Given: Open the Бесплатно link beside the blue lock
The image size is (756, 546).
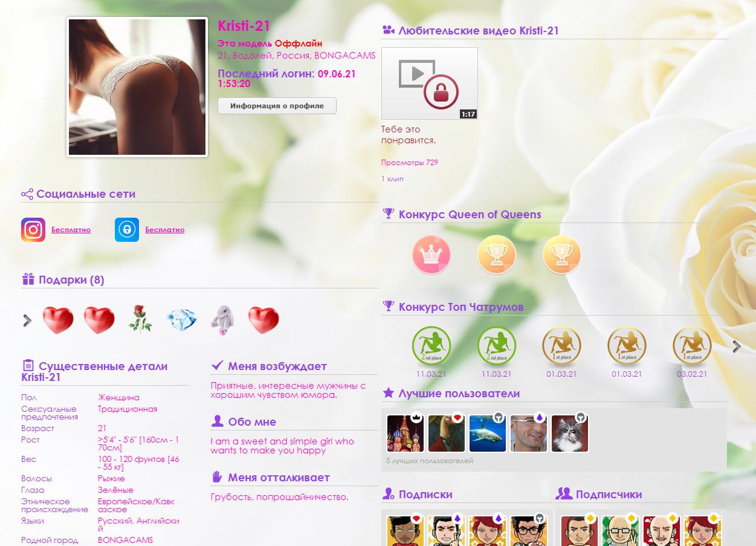Looking at the screenshot, I should pos(164,230).
